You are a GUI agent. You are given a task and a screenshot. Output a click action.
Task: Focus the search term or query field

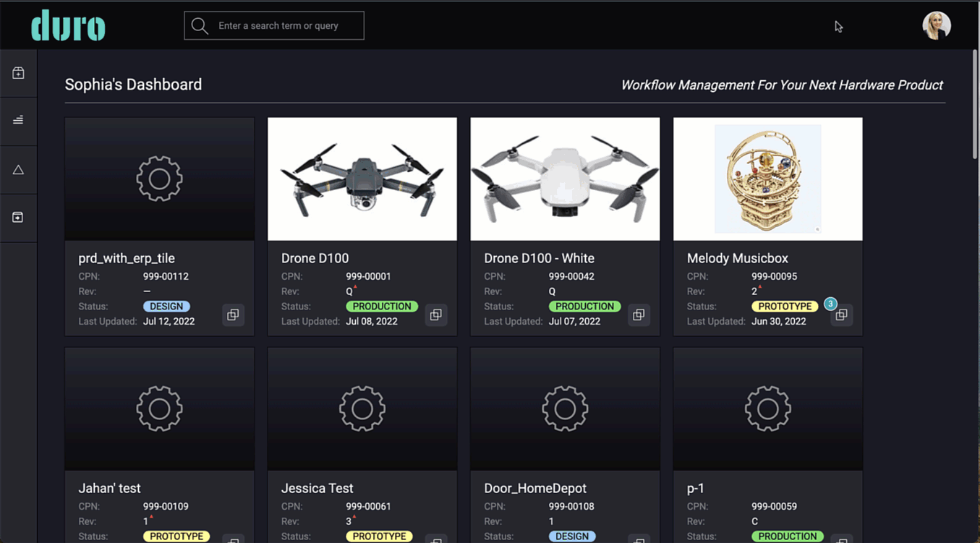tap(274, 26)
